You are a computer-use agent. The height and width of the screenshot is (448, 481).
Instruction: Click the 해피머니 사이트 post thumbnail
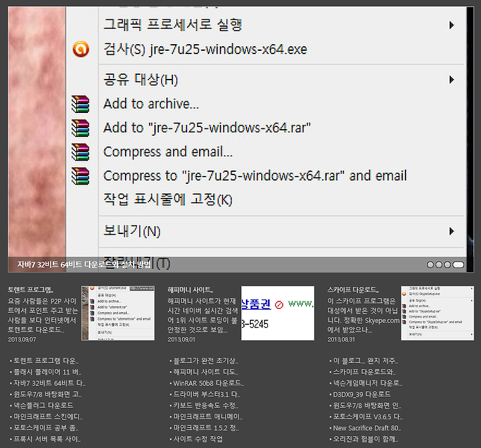[278, 313]
